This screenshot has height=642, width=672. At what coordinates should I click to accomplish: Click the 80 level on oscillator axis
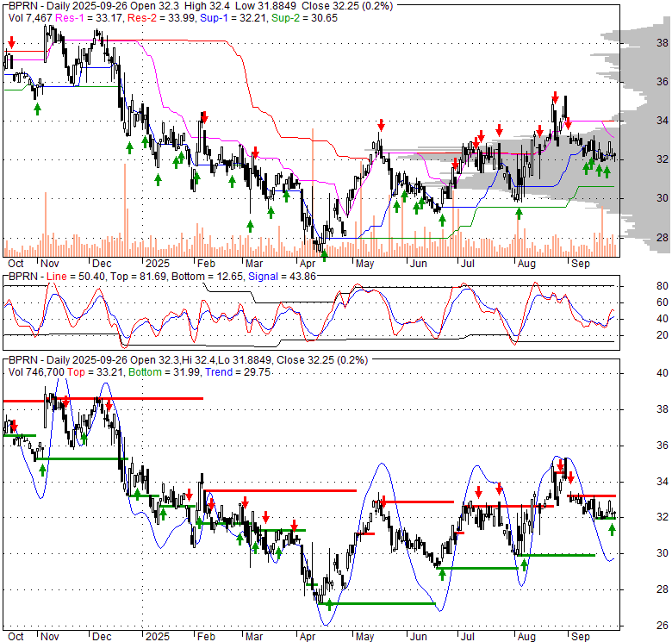point(663,286)
